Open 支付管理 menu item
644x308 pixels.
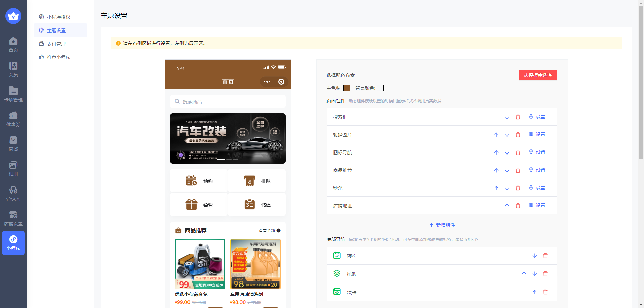tap(60, 44)
